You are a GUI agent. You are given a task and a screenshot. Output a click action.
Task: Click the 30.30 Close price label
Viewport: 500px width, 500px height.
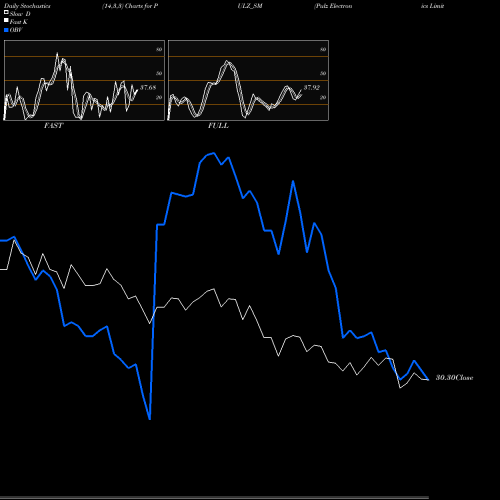click(455, 378)
